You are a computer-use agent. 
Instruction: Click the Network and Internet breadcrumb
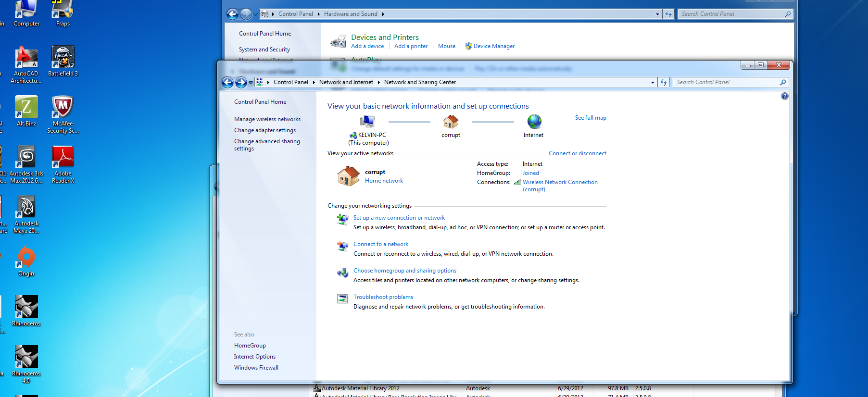tap(346, 82)
